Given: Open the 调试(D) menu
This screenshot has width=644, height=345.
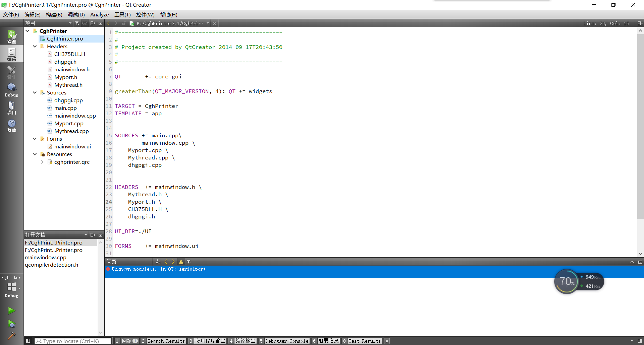Looking at the screenshot, I should (76, 14).
